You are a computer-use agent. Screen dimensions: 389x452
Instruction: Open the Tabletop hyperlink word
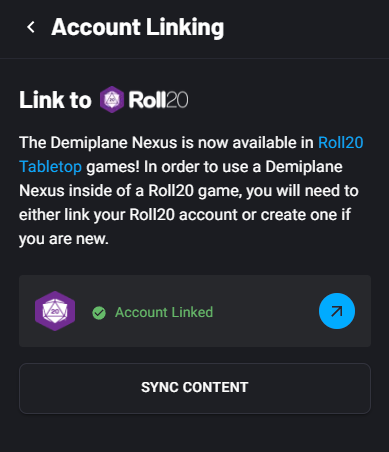tap(50, 167)
